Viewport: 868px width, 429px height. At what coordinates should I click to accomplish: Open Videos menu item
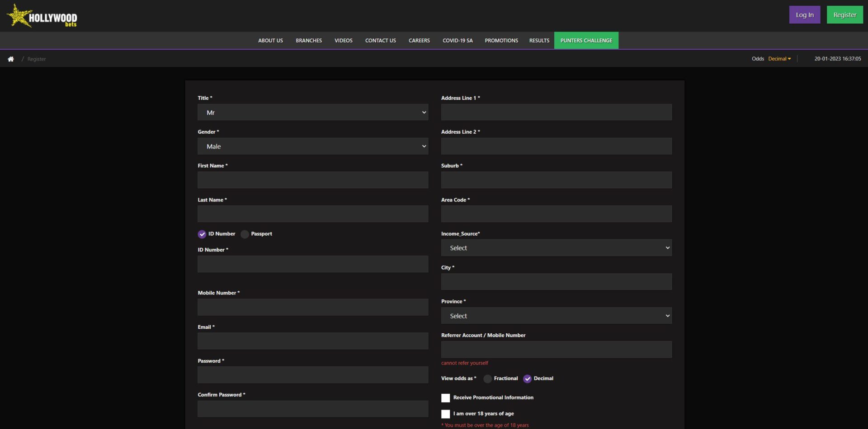coord(344,41)
